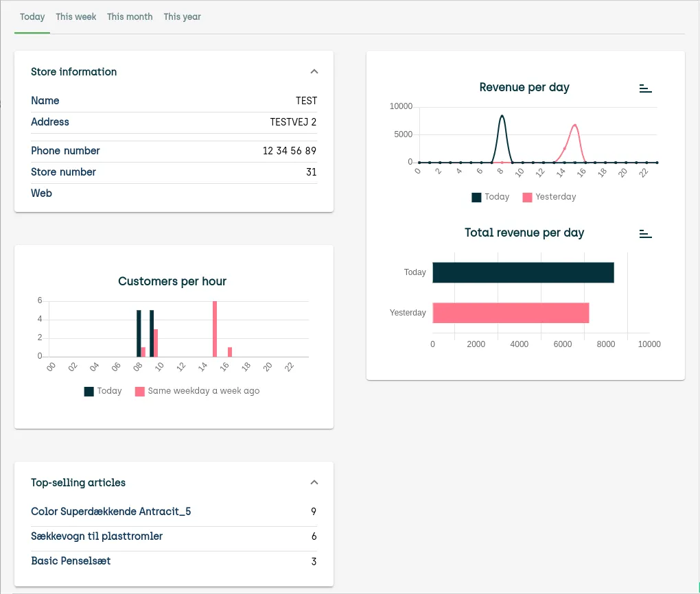The height and width of the screenshot is (594, 700).
Task: Click the Address label
Action: click(x=50, y=122)
